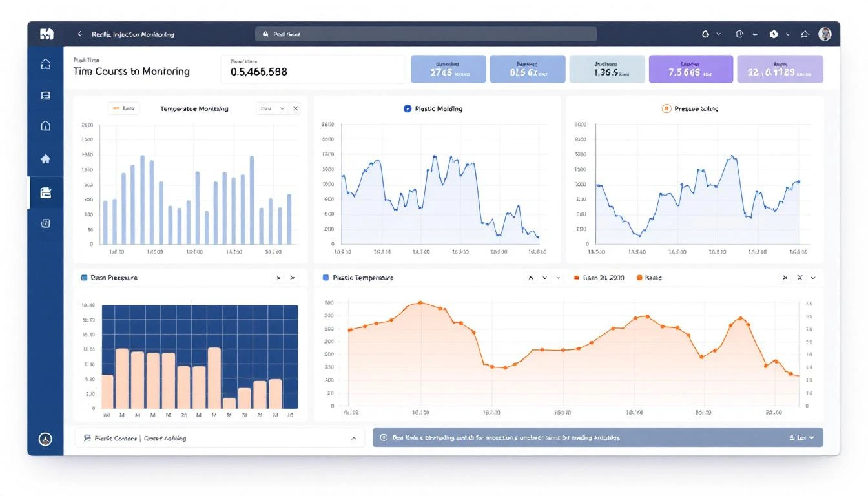Click the back arrow next to Realtime Injection Monitoring

click(x=79, y=34)
